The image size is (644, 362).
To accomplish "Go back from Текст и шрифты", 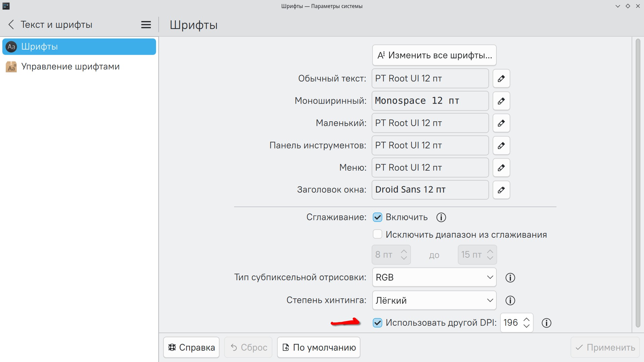I will [x=11, y=24].
